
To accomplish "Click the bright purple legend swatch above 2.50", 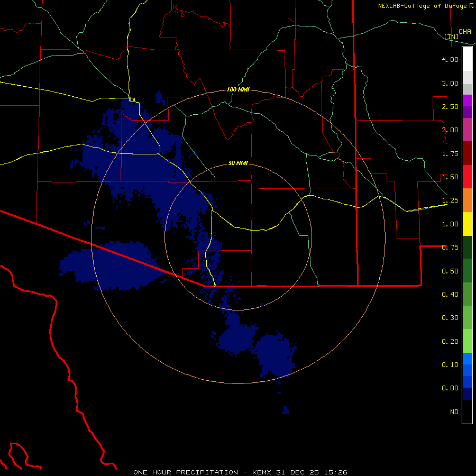I will coord(467,100).
